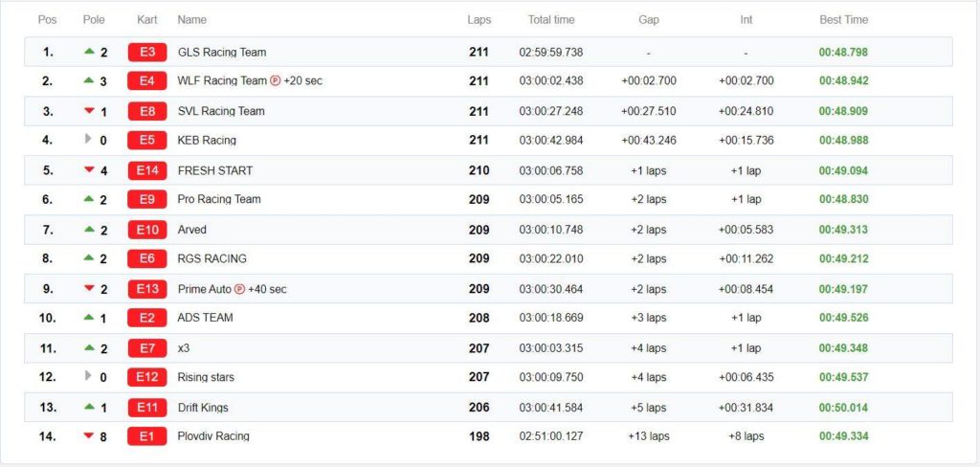
Task: Select the Drift Kings row name
Action: 203,408
